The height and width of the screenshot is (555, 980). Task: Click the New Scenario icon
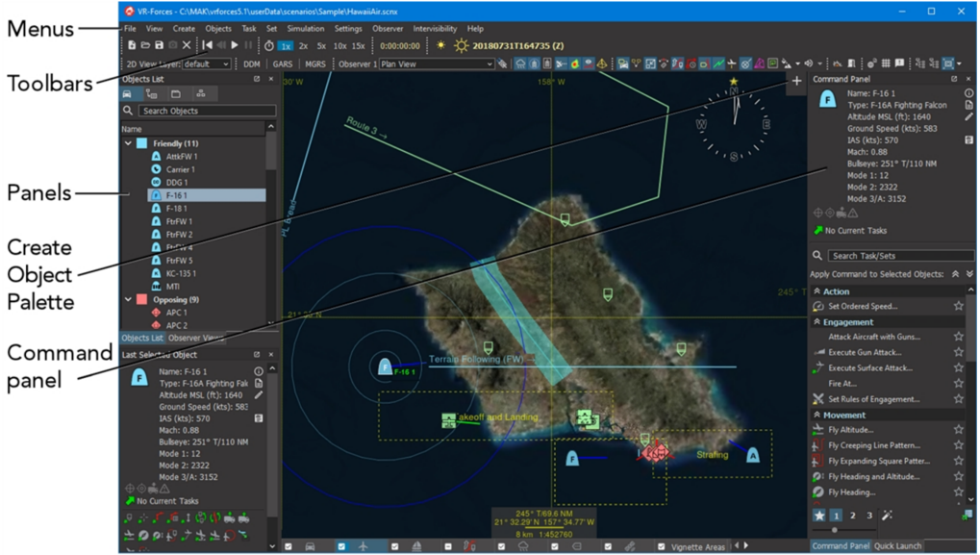132,45
